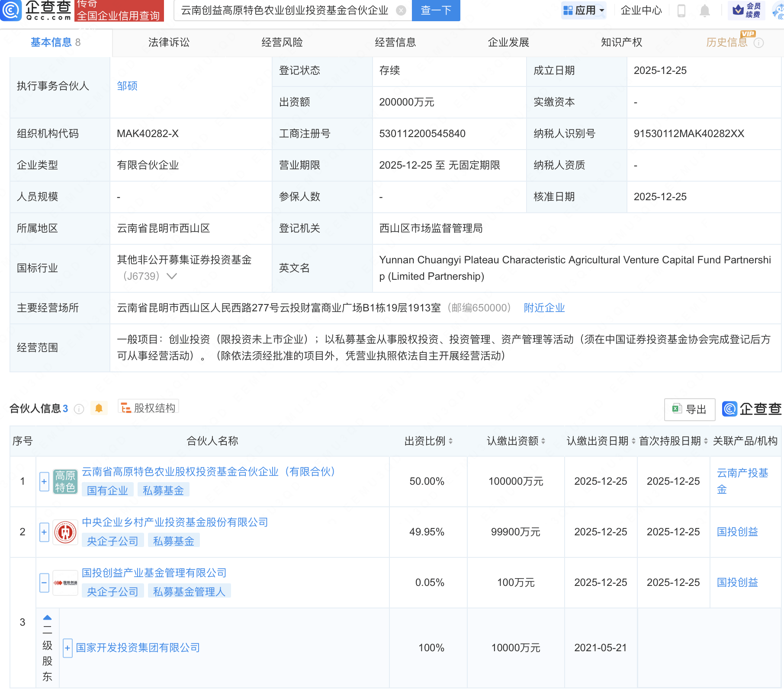The image size is (784, 691).
Task: Expand the 国标行业 J6739 industry chevron
Action: click(172, 276)
